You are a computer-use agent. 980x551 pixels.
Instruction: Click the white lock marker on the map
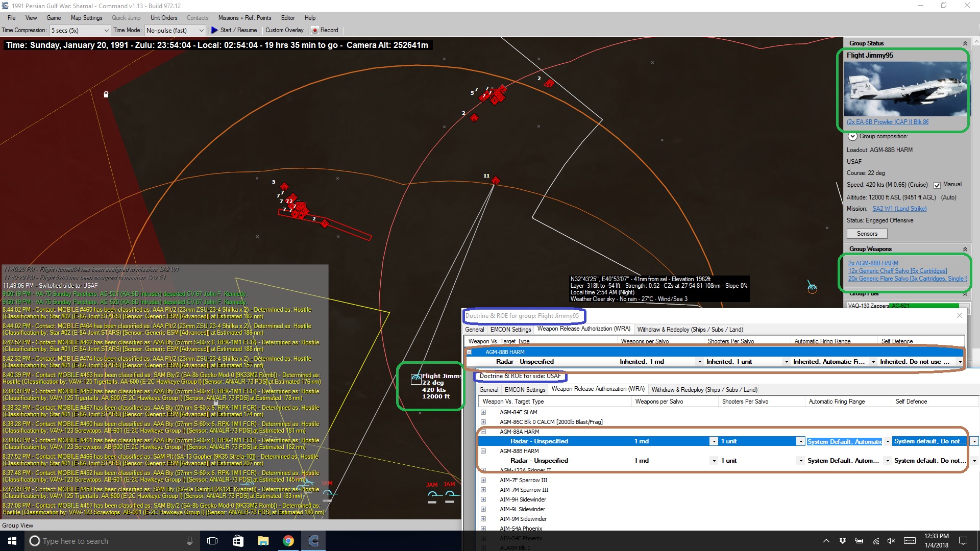(x=106, y=94)
